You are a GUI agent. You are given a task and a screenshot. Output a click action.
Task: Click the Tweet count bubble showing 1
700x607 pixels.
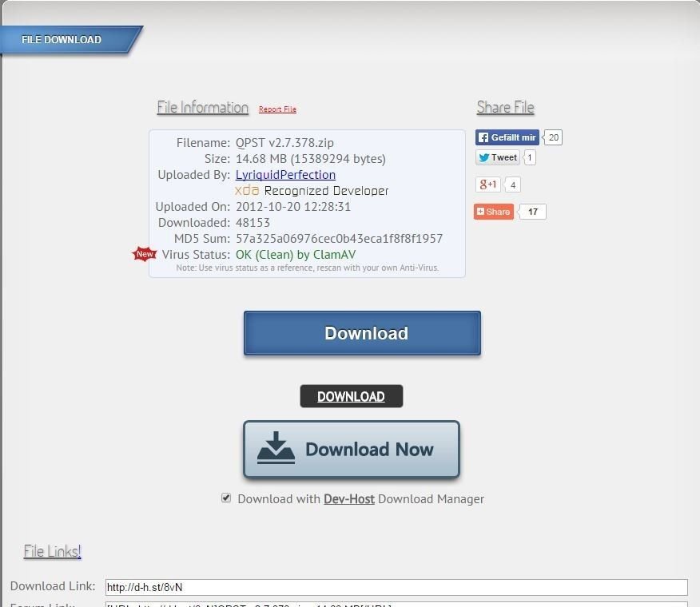(530, 157)
